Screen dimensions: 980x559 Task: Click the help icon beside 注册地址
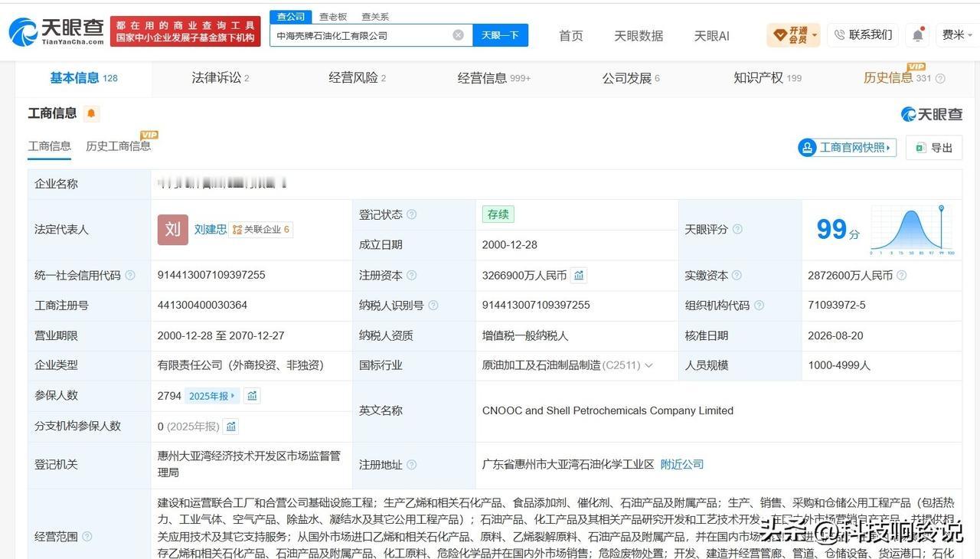click(x=412, y=465)
